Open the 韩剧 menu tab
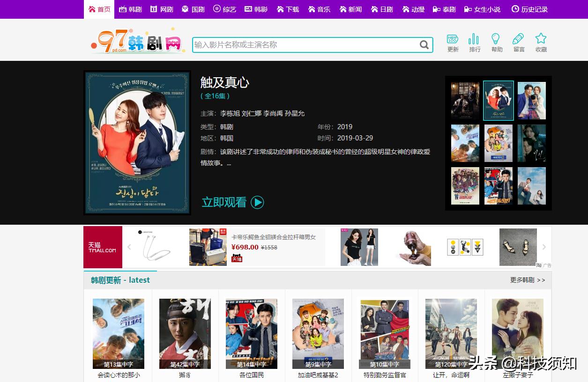This screenshot has width=588, height=382. pos(130,8)
